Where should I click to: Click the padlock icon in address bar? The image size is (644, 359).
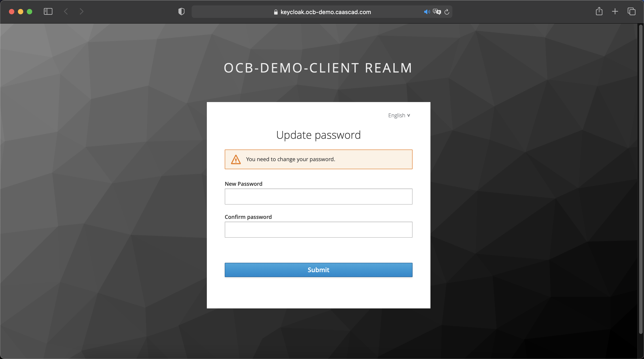click(x=276, y=12)
